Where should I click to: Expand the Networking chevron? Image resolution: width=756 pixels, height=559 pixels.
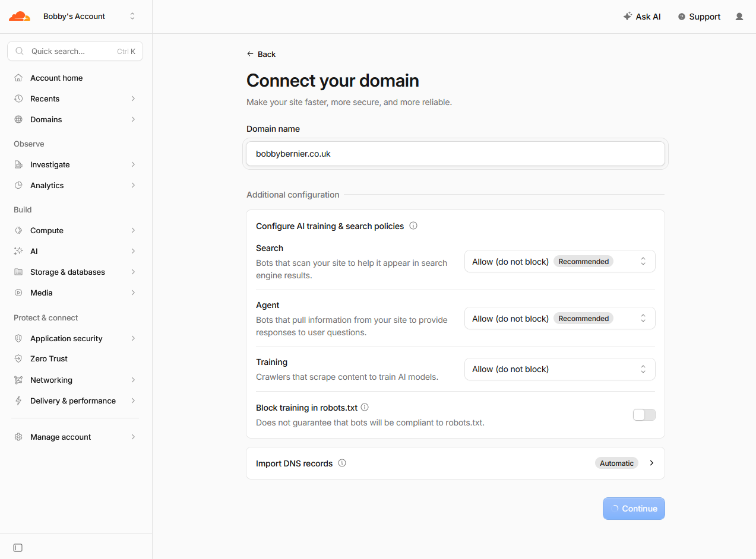(x=133, y=380)
